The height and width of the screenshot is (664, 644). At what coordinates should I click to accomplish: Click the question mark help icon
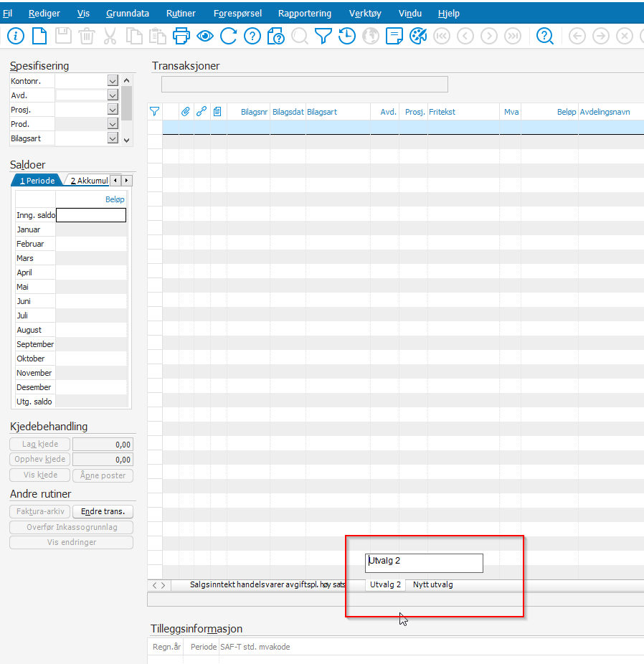pyautogui.click(x=252, y=36)
